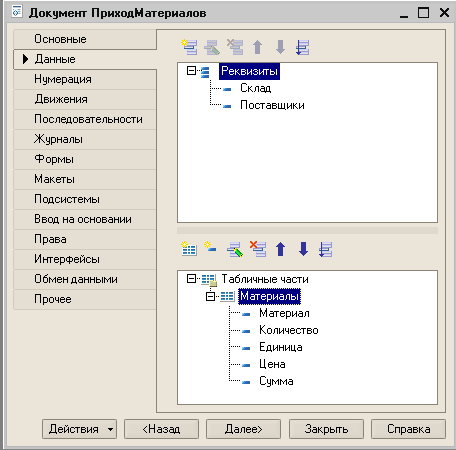Click the Справка button

tap(408, 429)
